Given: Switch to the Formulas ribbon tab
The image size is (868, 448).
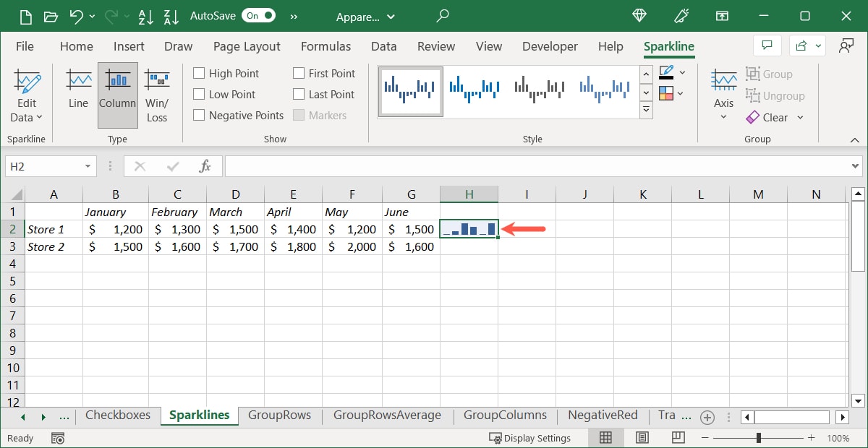Looking at the screenshot, I should pyautogui.click(x=325, y=46).
